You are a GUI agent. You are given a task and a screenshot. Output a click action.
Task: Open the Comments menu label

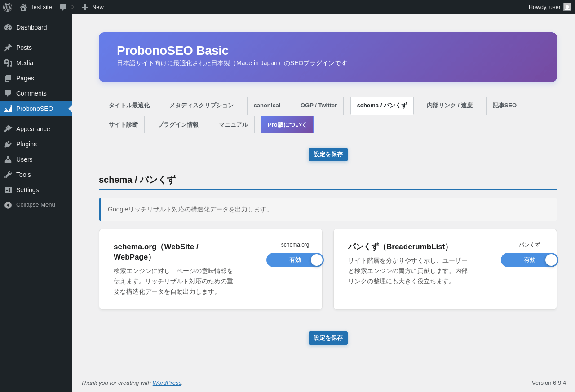pos(31,93)
